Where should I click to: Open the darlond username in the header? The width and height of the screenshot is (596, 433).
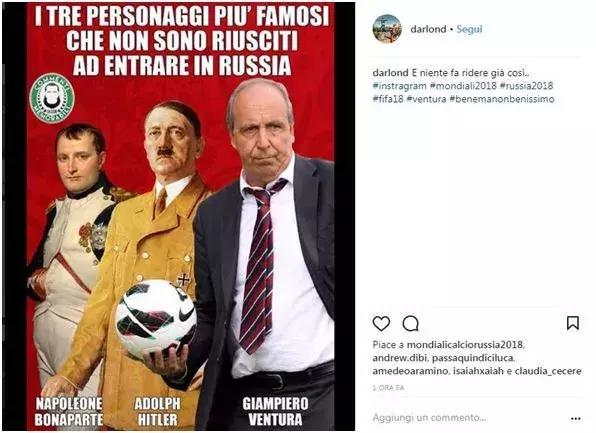tap(428, 29)
